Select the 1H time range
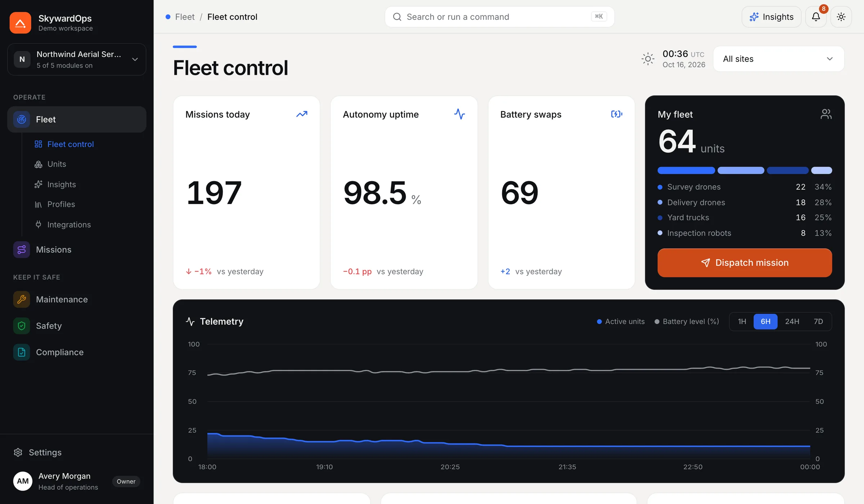Screen dimensions: 864x504 pos(742,321)
